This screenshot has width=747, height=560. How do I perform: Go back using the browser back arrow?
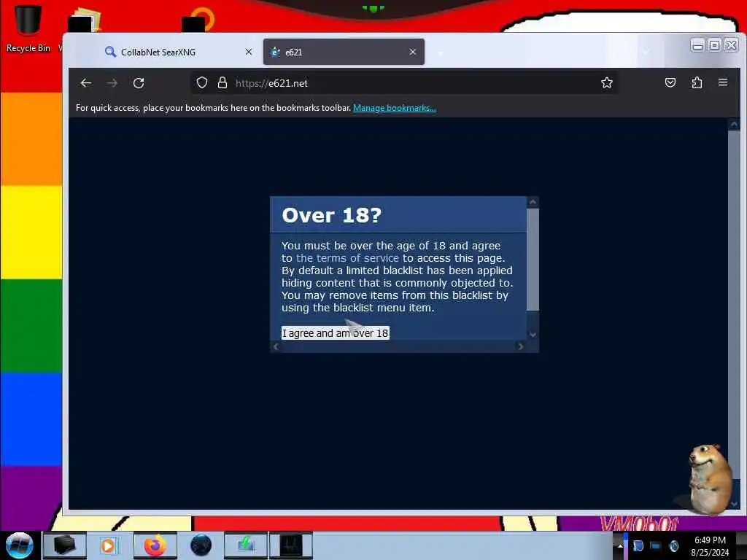[86, 83]
